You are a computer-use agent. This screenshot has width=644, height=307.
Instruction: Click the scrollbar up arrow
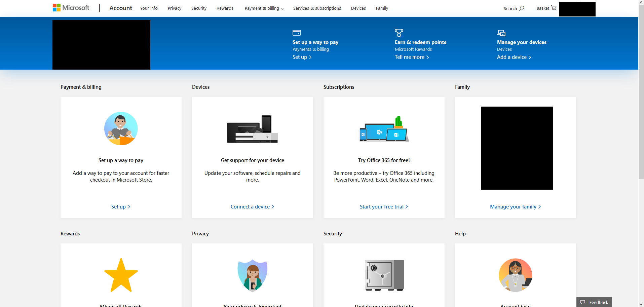coord(641,2)
